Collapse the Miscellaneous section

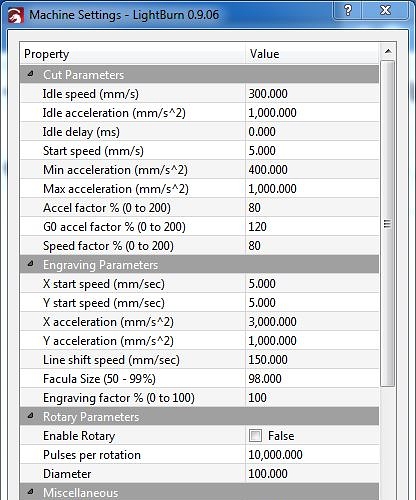[x=30, y=492]
